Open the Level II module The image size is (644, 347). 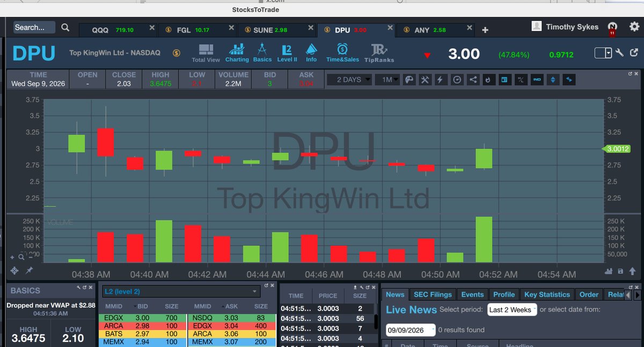click(x=287, y=53)
